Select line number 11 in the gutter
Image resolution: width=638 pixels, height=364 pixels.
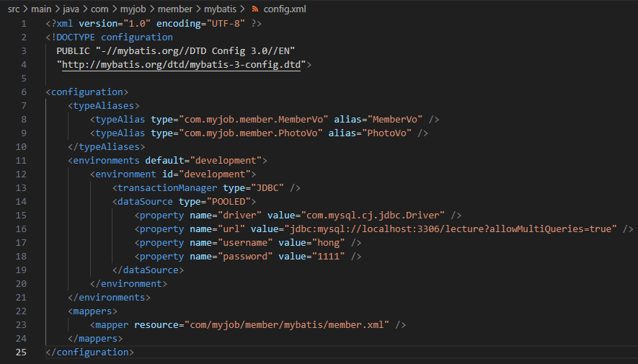pyautogui.click(x=21, y=160)
